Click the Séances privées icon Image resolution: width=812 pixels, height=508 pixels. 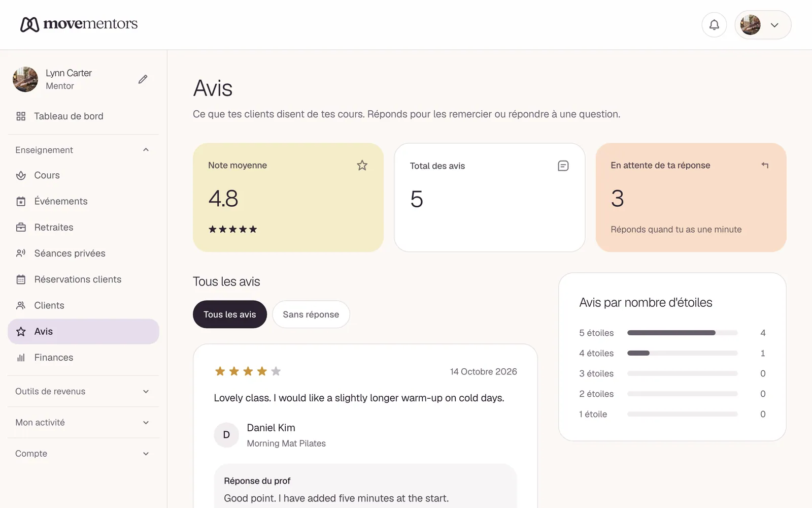(x=21, y=253)
